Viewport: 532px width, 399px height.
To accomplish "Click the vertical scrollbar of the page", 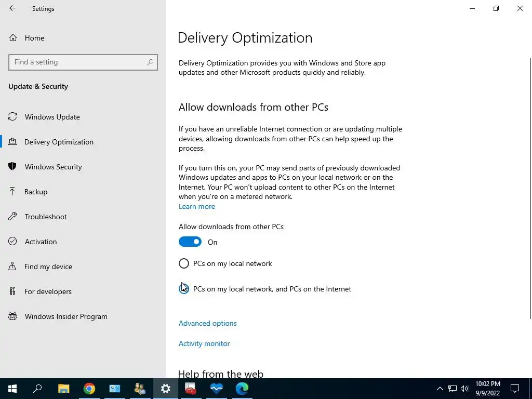I will (530, 188).
